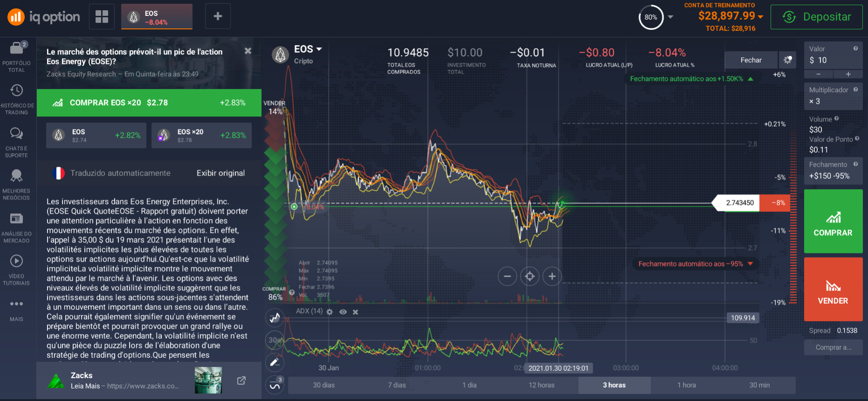This screenshot has height=401, width=868.
Task: Select the 1 hora timeframe
Action: point(687,385)
